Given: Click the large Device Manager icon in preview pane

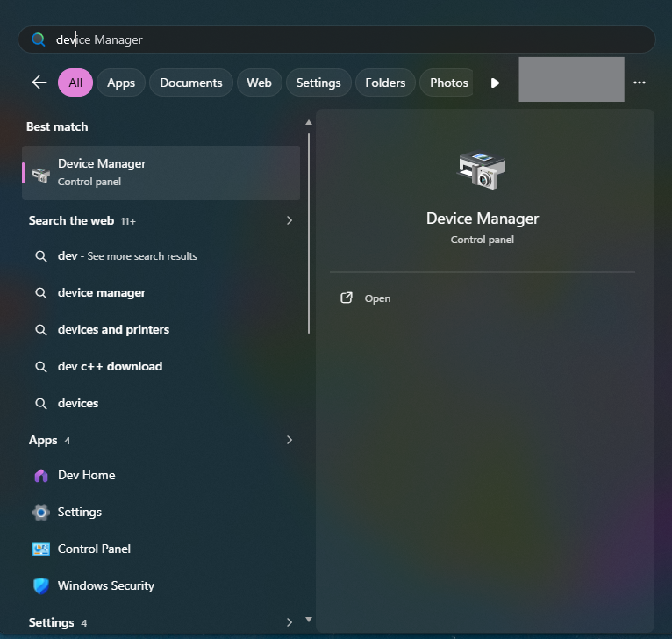Looking at the screenshot, I should (483, 170).
